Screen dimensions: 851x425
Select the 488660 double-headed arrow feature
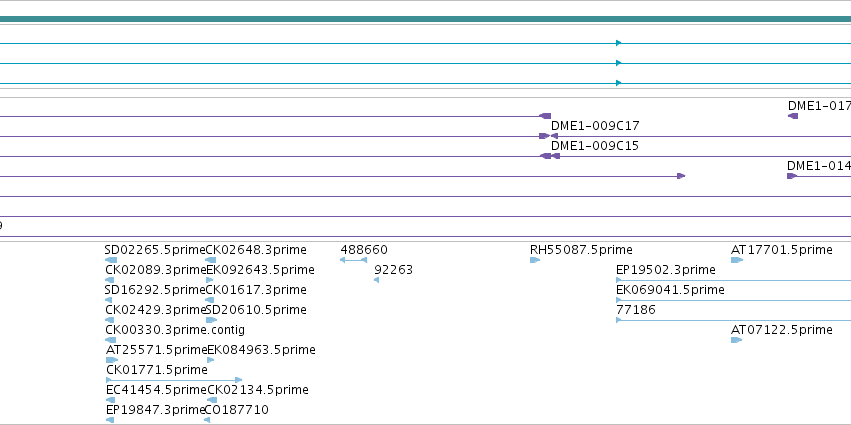click(353, 260)
